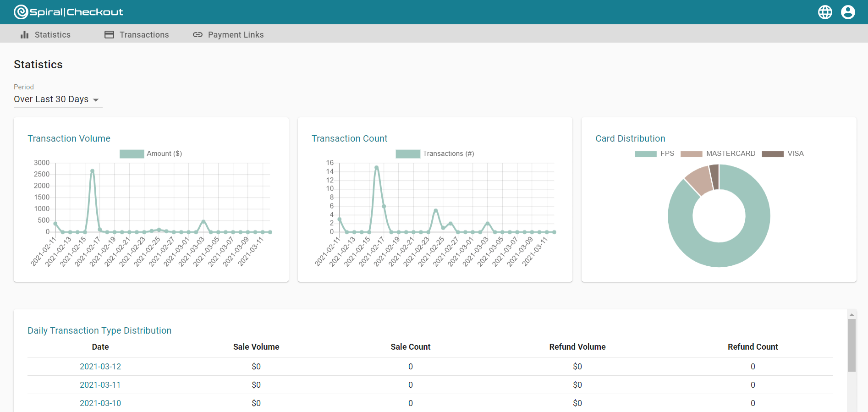Click the Sale Count column header
Image resolution: width=868 pixels, height=412 pixels.
[411, 347]
